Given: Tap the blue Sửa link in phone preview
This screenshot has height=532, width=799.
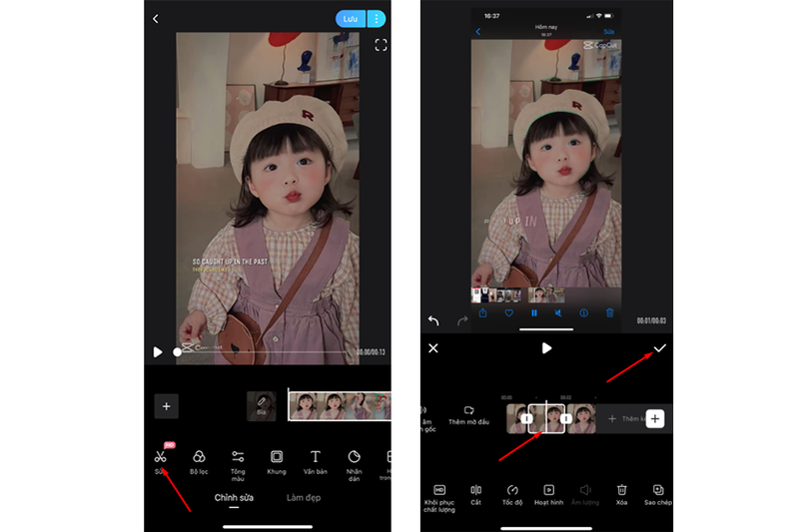Looking at the screenshot, I should (x=609, y=32).
